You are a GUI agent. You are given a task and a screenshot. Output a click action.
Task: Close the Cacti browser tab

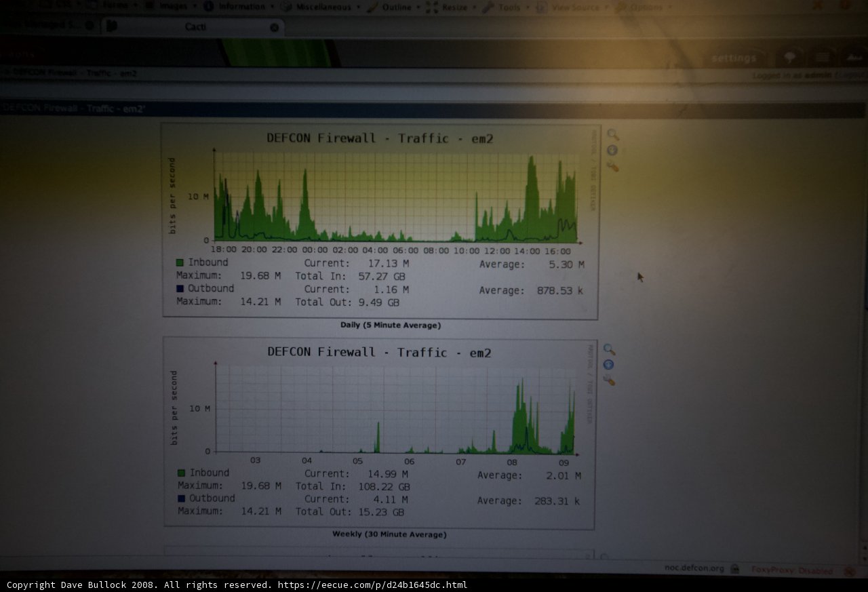point(274,27)
